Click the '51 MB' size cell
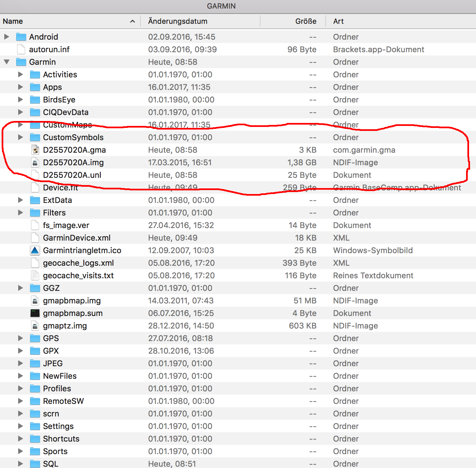The width and height of the screenshot is (476, 468). [x=305, y=300]
